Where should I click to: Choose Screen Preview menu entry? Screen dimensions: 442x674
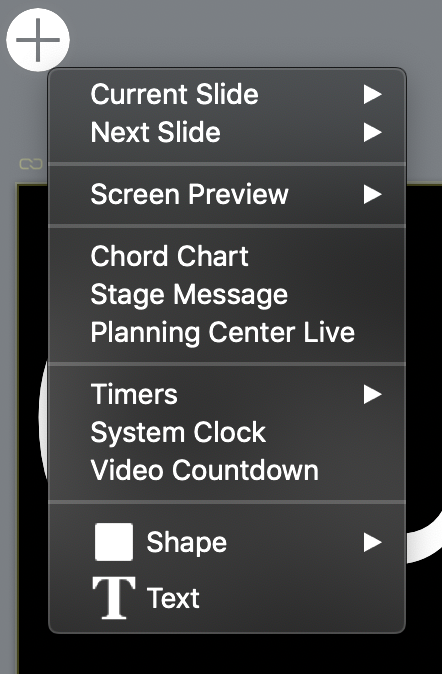tap(227, 194)
